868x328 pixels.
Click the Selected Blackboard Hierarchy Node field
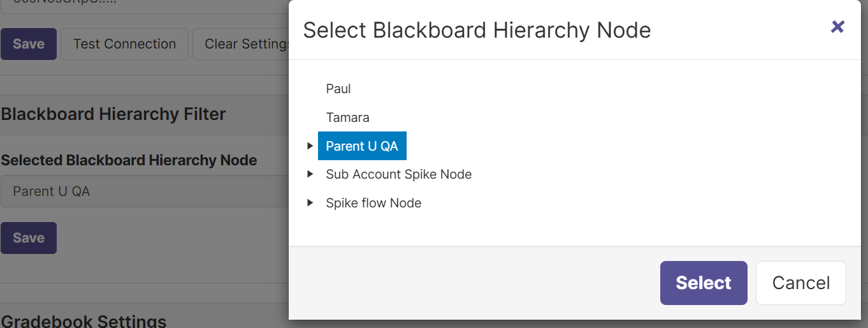pos(144,191)
